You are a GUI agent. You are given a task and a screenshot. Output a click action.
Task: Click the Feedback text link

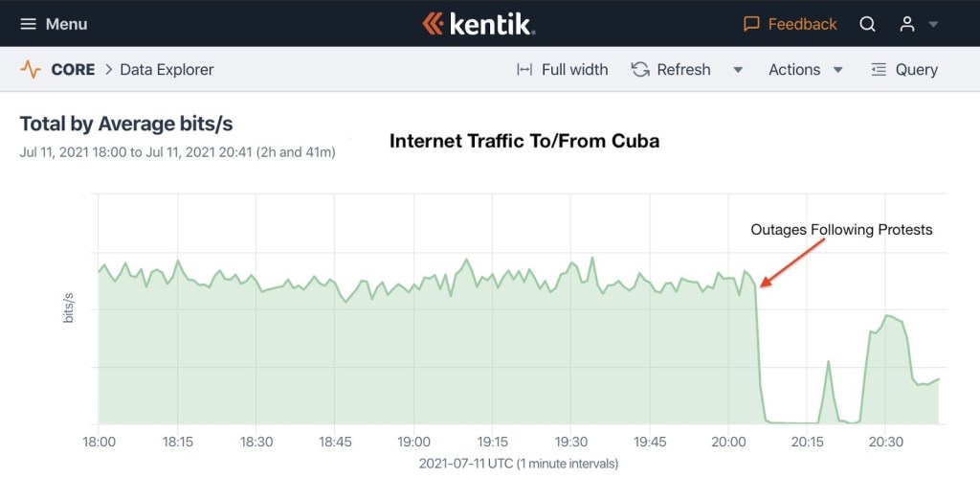point(802,24)
